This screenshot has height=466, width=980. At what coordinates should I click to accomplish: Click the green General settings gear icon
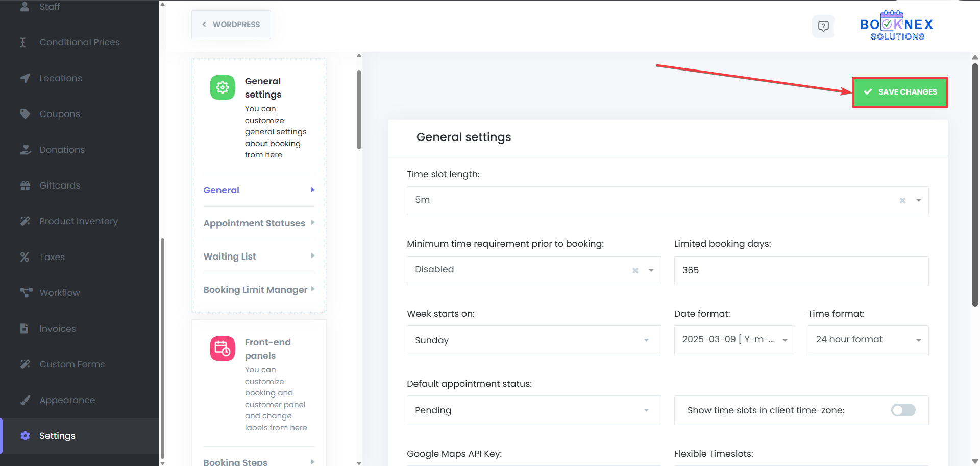(223, 87)
